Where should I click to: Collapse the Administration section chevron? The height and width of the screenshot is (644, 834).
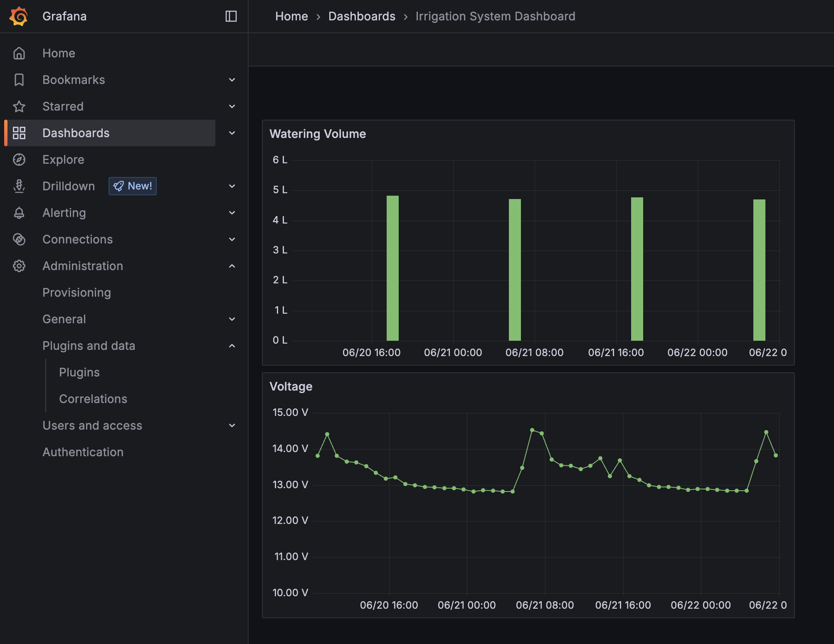(x=232, y=266)
